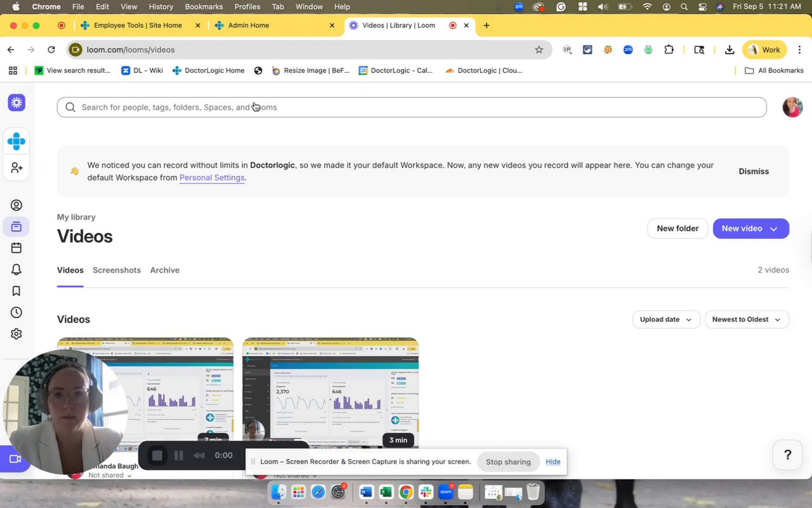Open the Chrome Downloads icon
The image size is (812, 508).
click(730, 50)
